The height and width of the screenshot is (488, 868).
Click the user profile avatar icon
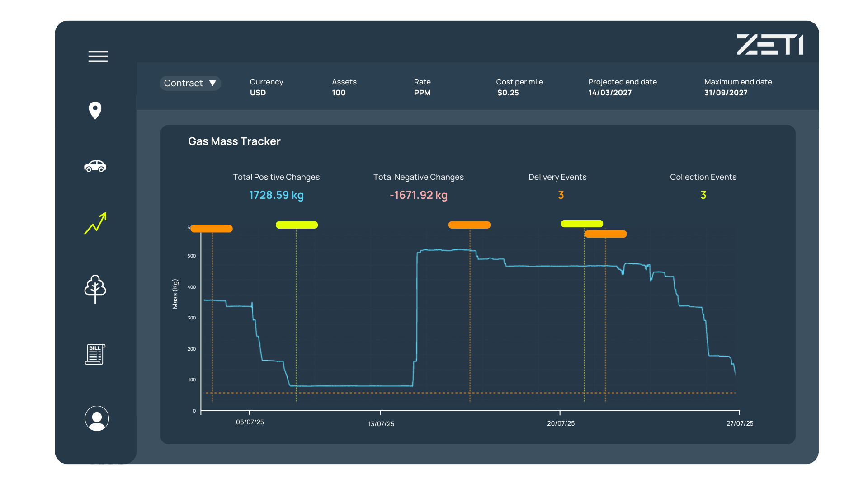(x=97, y=418)
